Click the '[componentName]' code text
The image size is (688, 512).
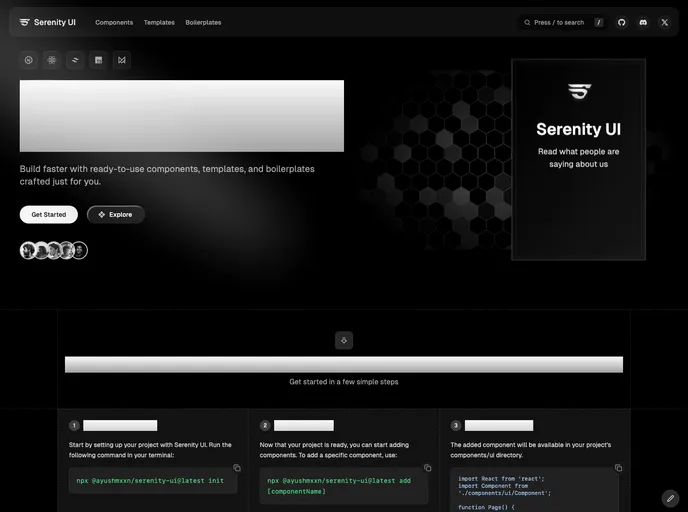click(297, 491)
